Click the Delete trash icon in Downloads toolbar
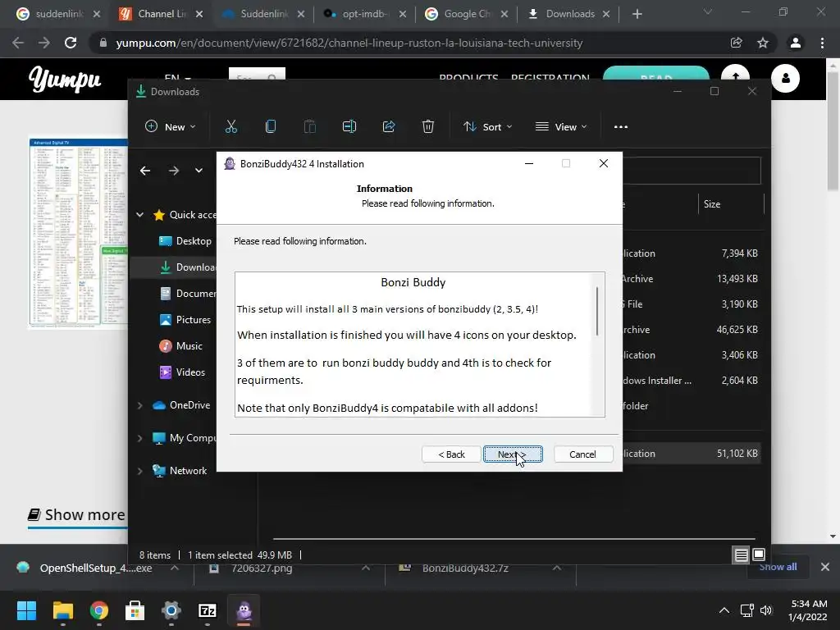 coord(427,126)
